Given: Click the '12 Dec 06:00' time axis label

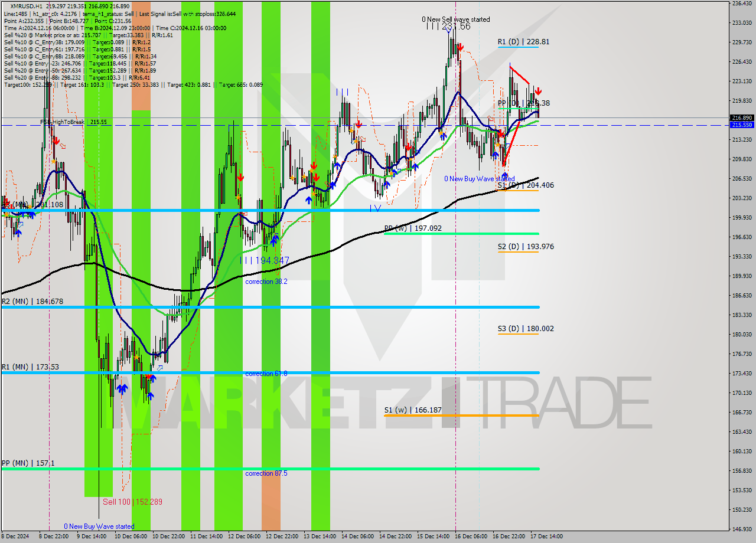Looking at the screenshot, I should point(243,537).
